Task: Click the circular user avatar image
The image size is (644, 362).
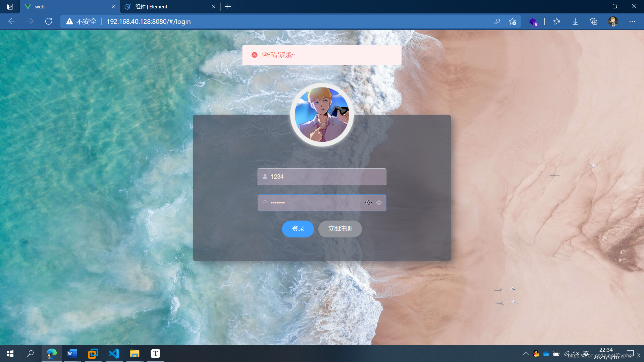Action: pos(322,115)
